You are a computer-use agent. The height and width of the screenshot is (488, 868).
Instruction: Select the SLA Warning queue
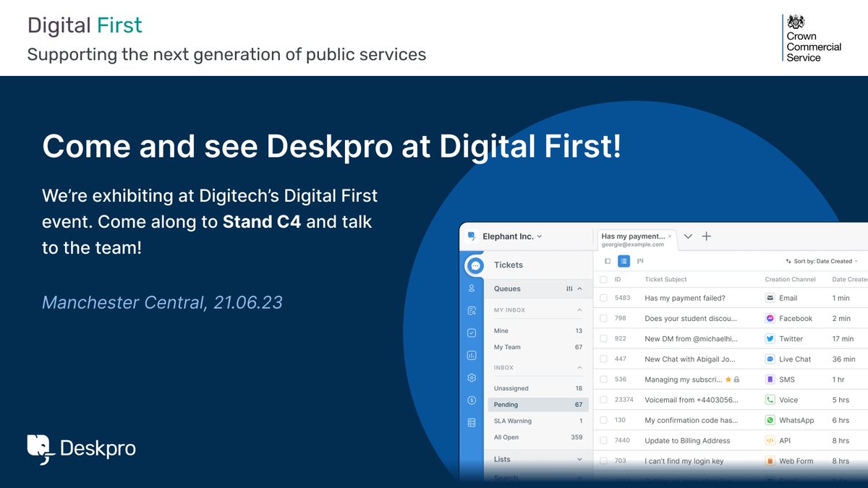point(538,421)
